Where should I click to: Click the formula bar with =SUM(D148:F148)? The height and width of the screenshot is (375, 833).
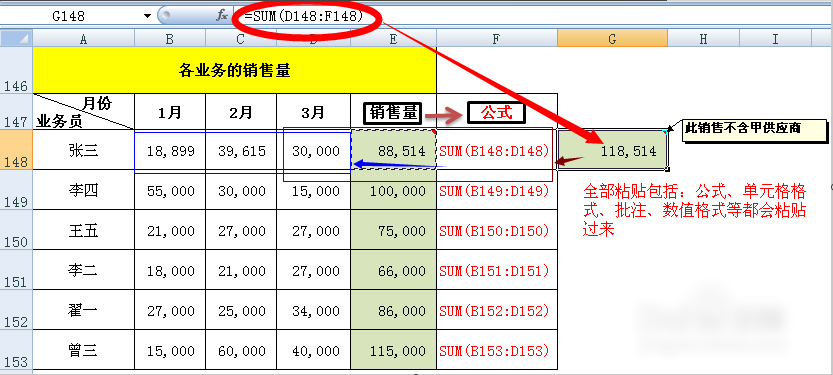(x=531, y=16)
